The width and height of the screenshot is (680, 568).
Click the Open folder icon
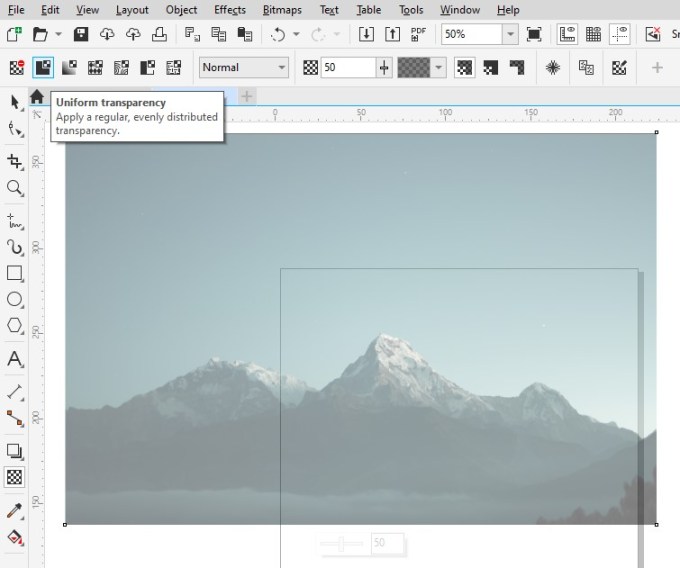pos(40,34)
